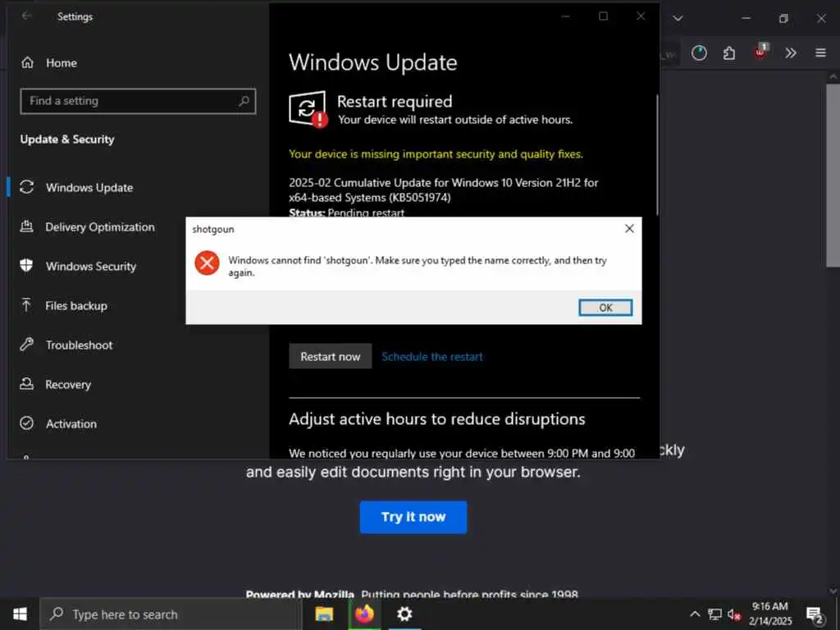The width and height of the screenshot is (840, 630).
Task: Open Files backup settings
Action: tap(76, 306)
